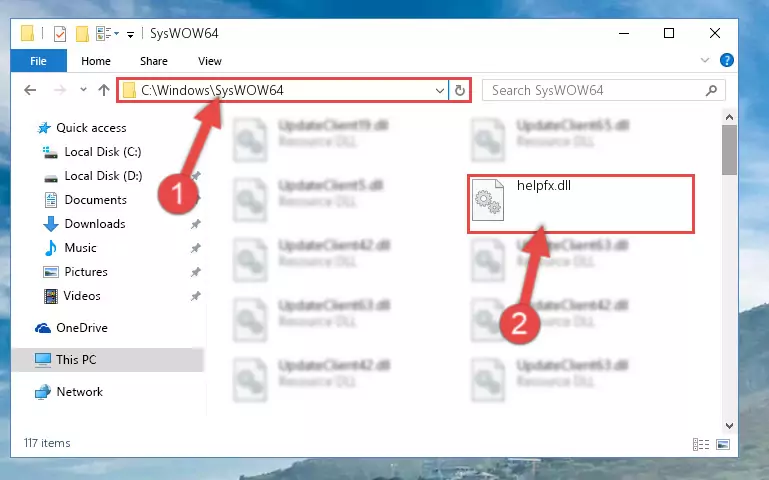
Task: Open Pictures in the sidebar
Action: [86, 272]
